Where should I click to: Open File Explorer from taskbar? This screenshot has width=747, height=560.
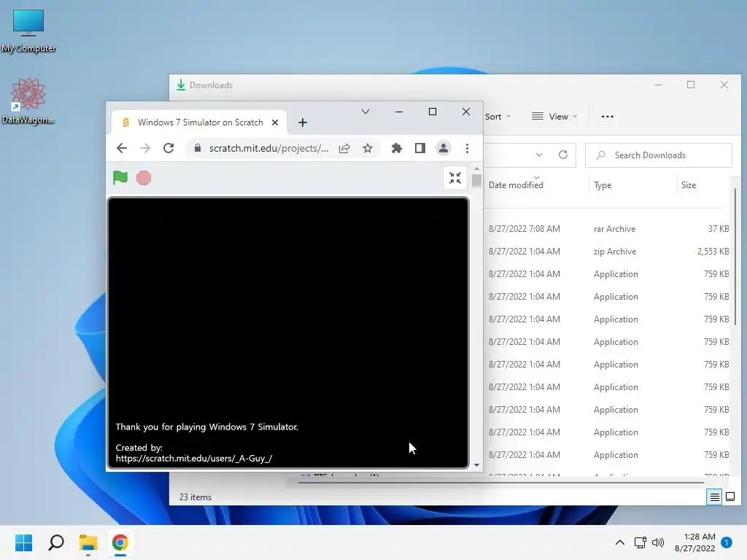pyautogui.click(x=88, y=542)
